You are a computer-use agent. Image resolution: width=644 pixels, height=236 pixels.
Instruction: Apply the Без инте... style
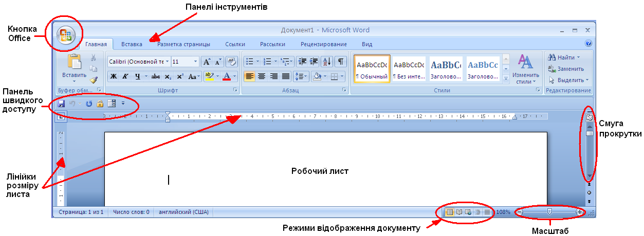click(x=409, y=69)
